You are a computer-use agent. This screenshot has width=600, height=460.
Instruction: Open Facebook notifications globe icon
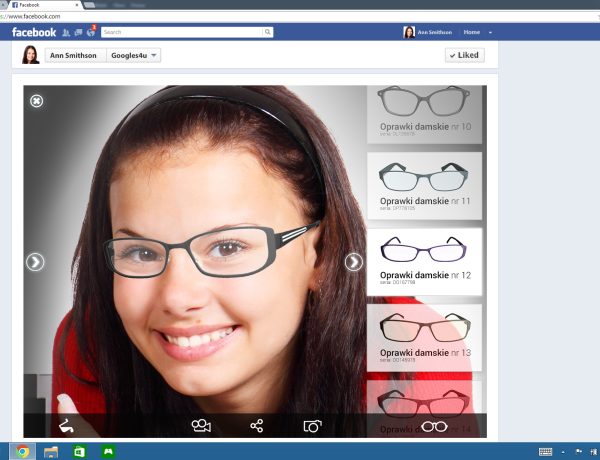coord(90,33)
